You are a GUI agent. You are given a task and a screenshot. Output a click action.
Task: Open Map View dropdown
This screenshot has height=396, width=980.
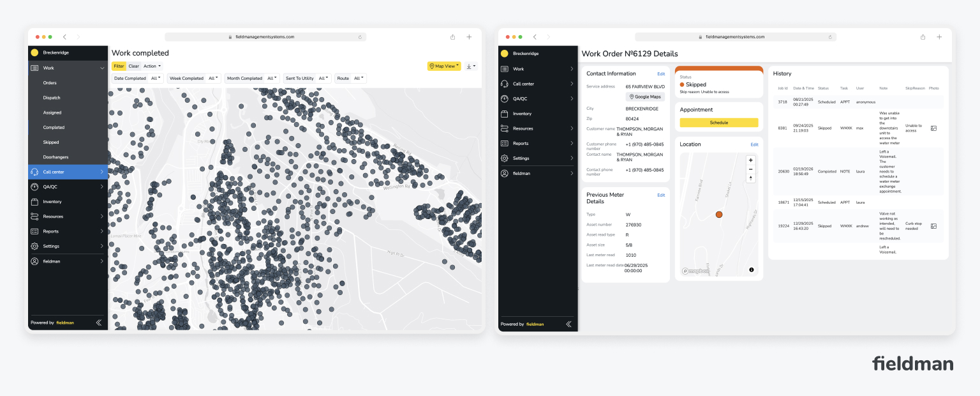pos(444,66)
